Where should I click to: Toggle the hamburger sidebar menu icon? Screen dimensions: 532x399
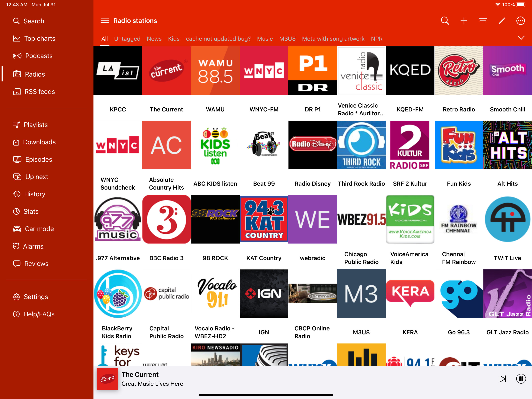[x=105, y=21]
